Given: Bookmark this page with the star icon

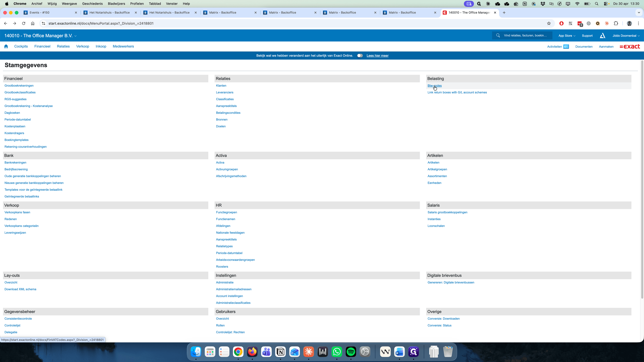Looking at the screenshot, I should pyautogui.click(x=549, y=23).
